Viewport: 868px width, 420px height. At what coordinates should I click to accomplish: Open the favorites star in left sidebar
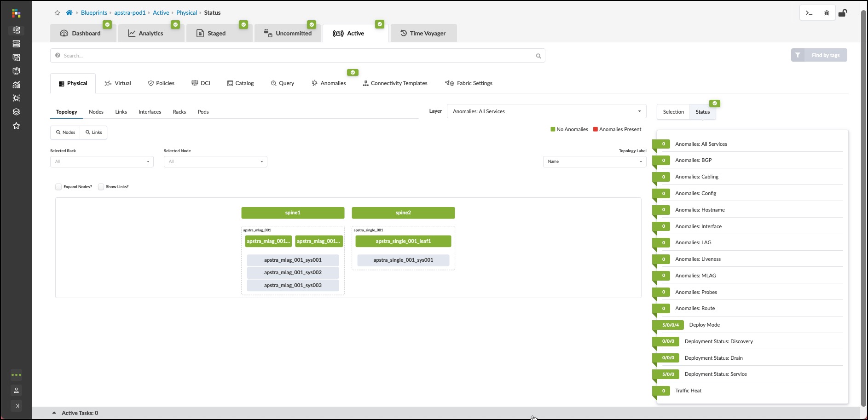click(x=16, y=126)
